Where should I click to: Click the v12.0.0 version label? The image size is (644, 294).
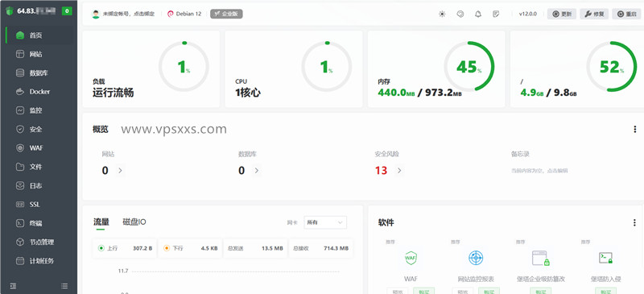[528, 14]
